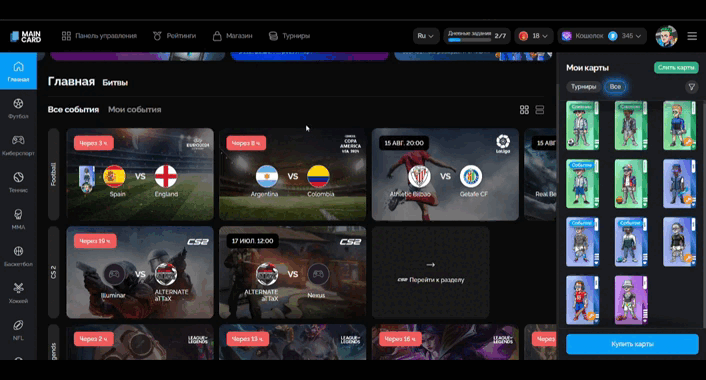Screen dimensions: 706x380
Task: Click the Argentina flag icon
Action: (x=267, y=176)
